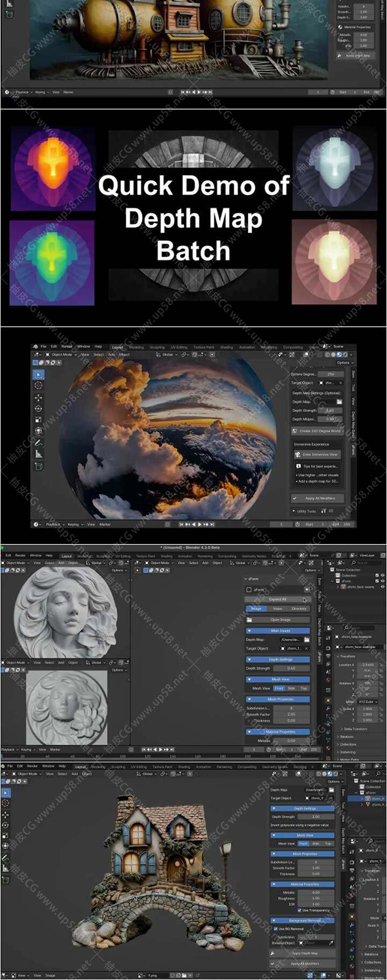Select Side mesh view in face relief window
387x980 pixels.
[291, 688]
